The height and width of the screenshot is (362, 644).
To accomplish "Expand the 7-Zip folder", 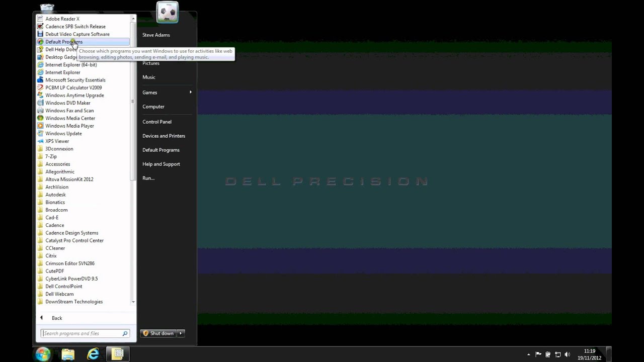I will [51, 156].
